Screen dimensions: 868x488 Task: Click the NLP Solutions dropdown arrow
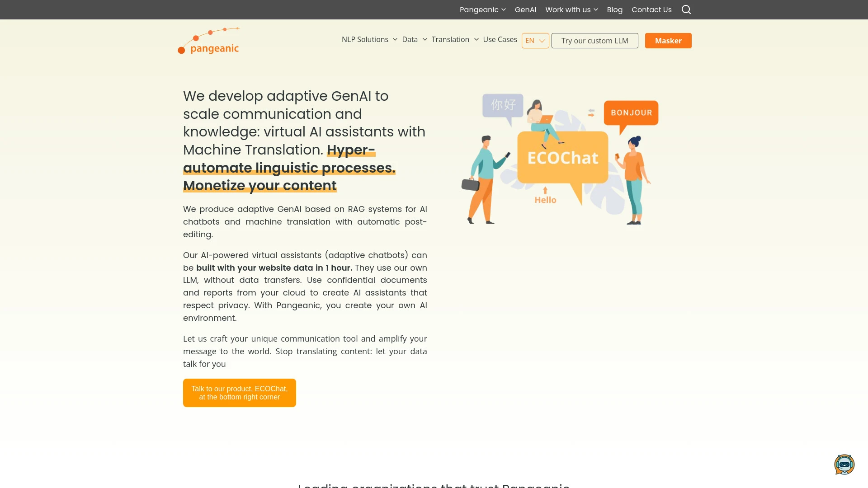pyautogui.click(x=395, y=39)
